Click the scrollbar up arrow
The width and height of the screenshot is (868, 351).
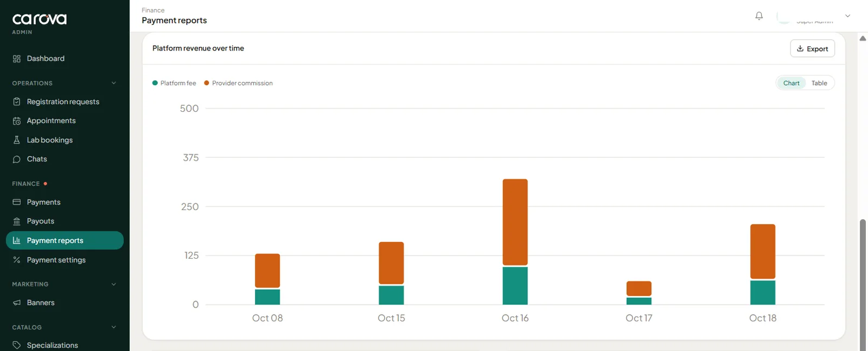click(x=863, y=39)
